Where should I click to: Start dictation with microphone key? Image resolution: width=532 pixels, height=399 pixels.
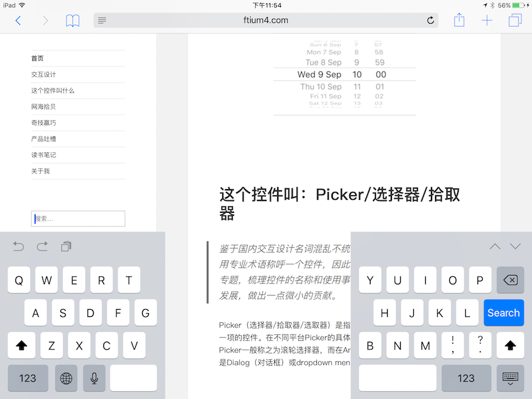(x=95, y=378)
